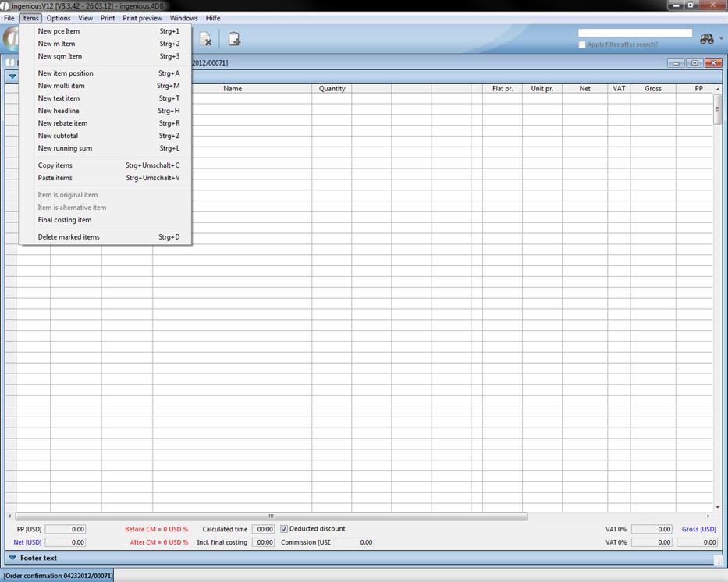This screenshot has width=728, height=582.
Task: Click the Order confirmation 04232012/00071 window tab
Action: point(58,576)
